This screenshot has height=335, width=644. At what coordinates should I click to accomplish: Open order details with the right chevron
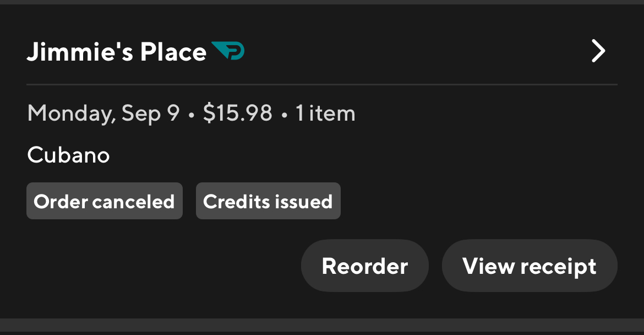coord(598,52)
